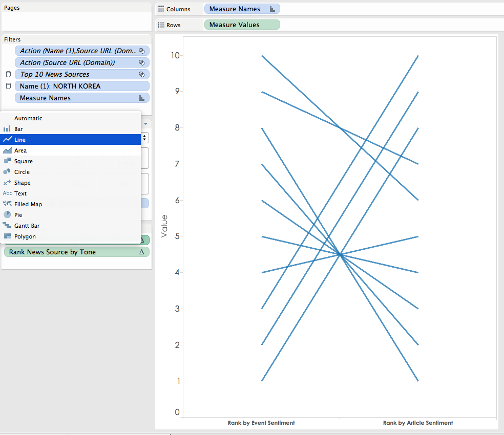Open Measure Names pill on Columns shelf
Screen dimensions: 504x435
tap(242, 9)
